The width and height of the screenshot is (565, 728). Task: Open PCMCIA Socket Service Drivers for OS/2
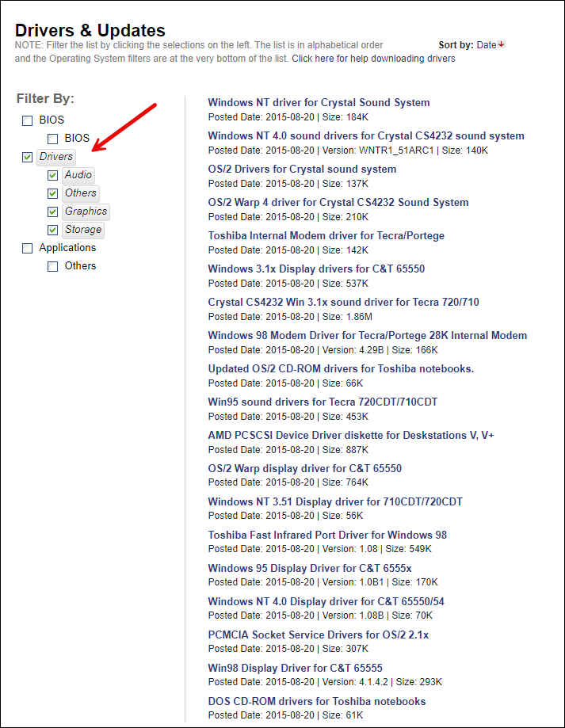coord(318,635)
